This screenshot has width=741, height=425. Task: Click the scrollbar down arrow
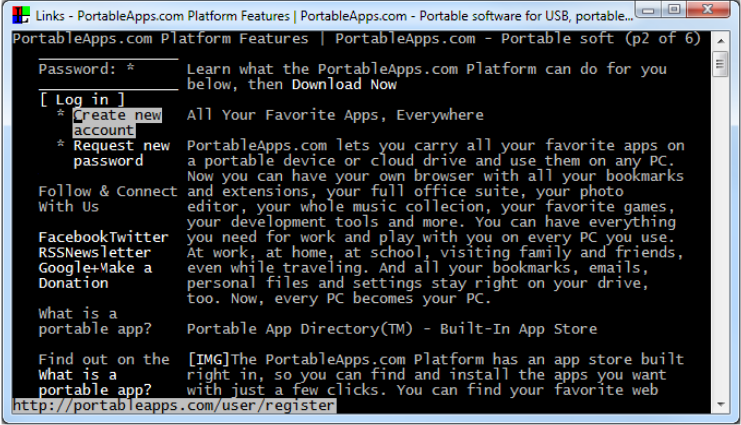point(721,404)
